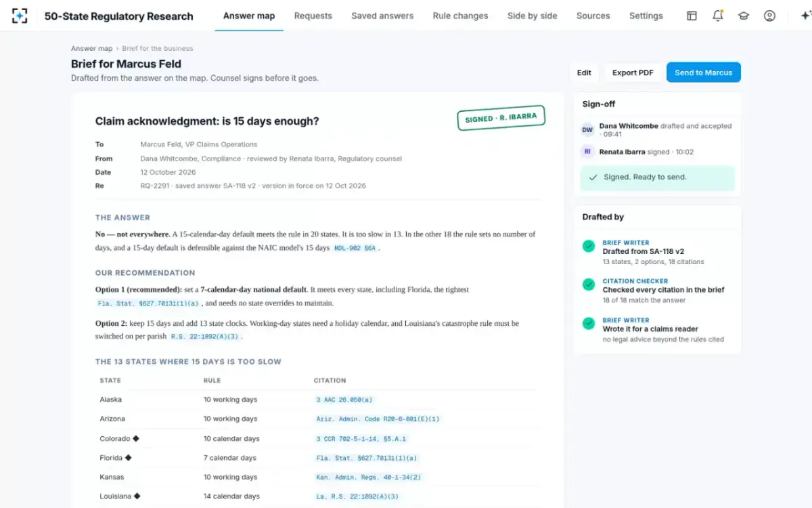
Task: Click the sparkle assistant icon
Action: coord(805,16)
